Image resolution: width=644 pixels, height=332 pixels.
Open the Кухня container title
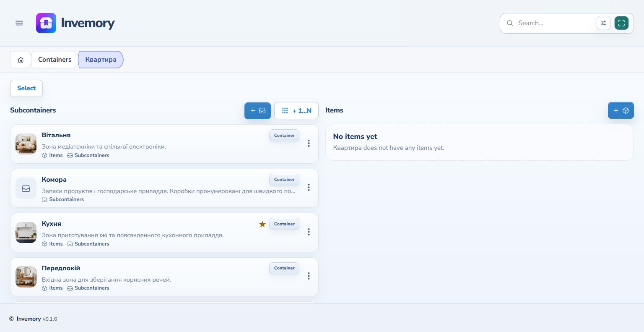coord(52,224)
